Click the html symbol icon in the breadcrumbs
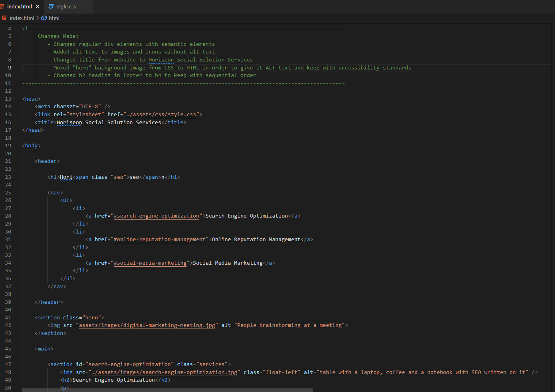The width and height of the screenshot is (555, 392). click(x=44, y=18)
